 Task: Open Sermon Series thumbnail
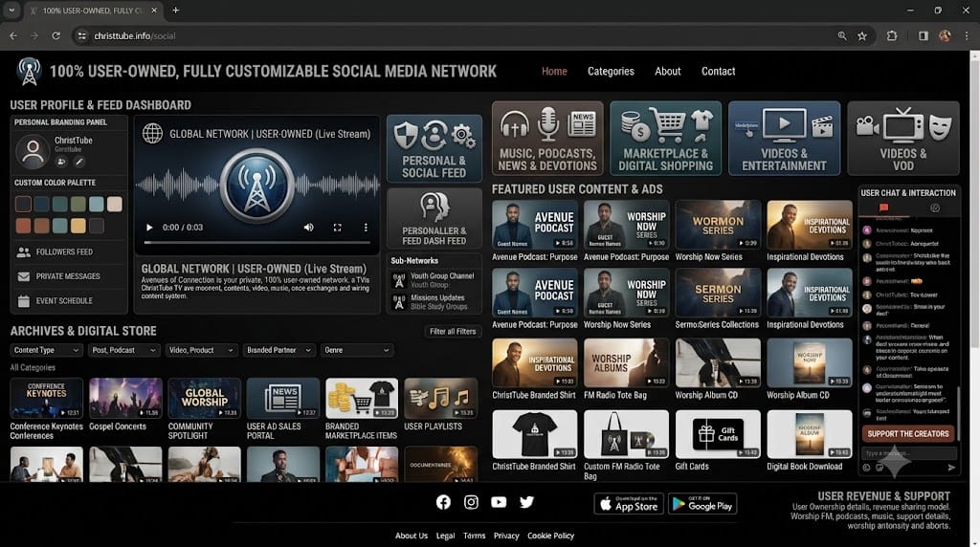click(718, 293)
